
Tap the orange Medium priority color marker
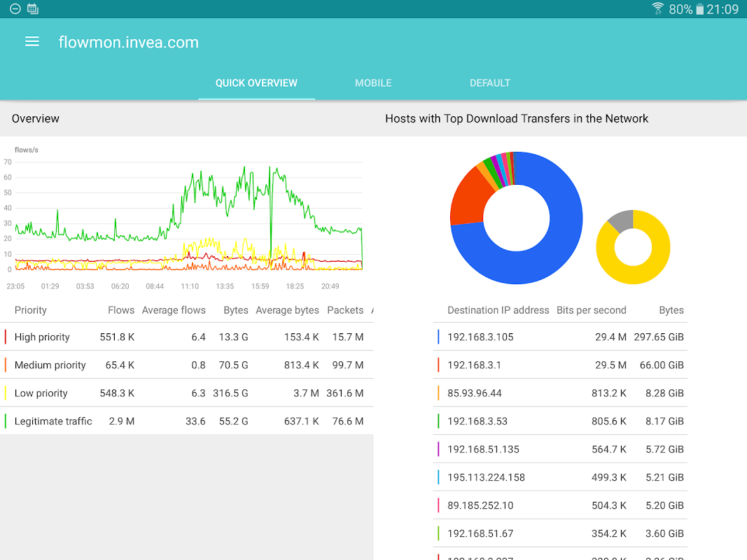click(x=5, y=365)
